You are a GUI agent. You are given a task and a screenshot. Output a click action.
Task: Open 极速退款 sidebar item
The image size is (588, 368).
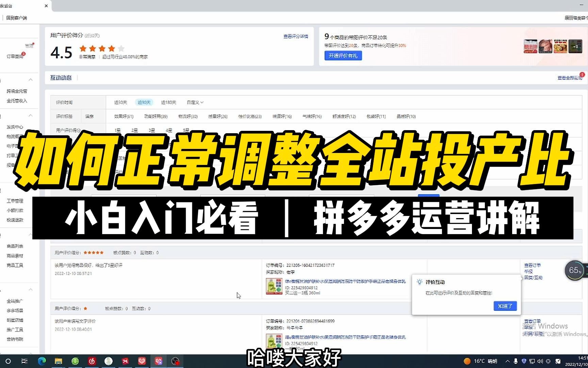(15, 220)
